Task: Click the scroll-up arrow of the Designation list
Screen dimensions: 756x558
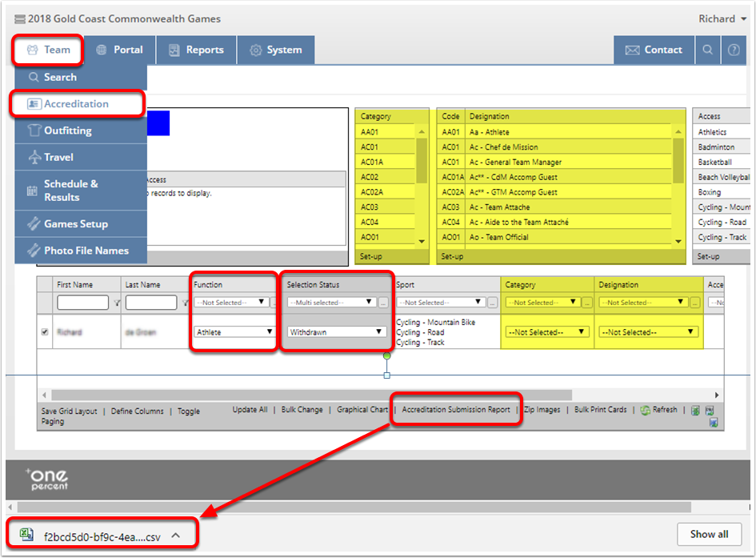Action: 678,131
